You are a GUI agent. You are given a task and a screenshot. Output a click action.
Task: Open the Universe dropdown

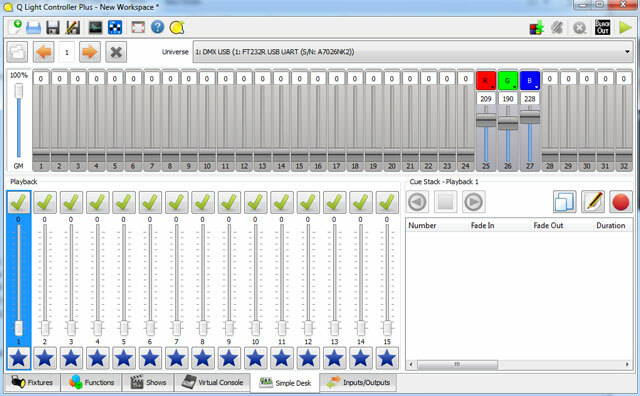[x=413, y=52]
